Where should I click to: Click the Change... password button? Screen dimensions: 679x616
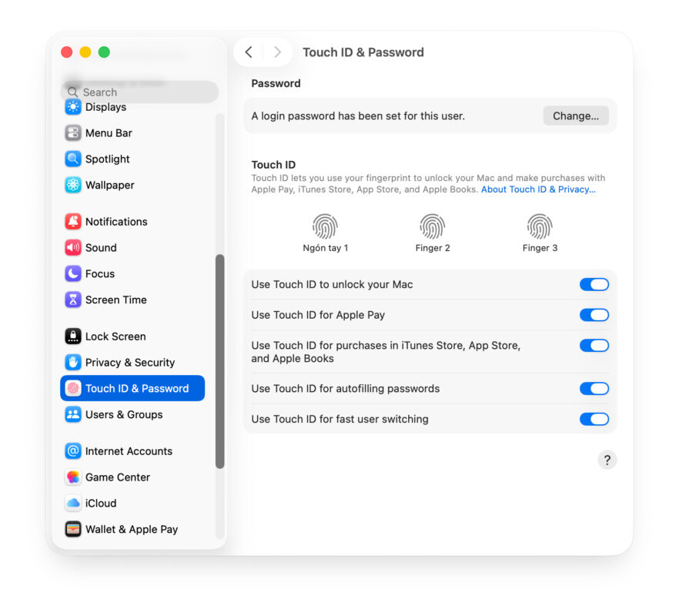click(575, 115)
